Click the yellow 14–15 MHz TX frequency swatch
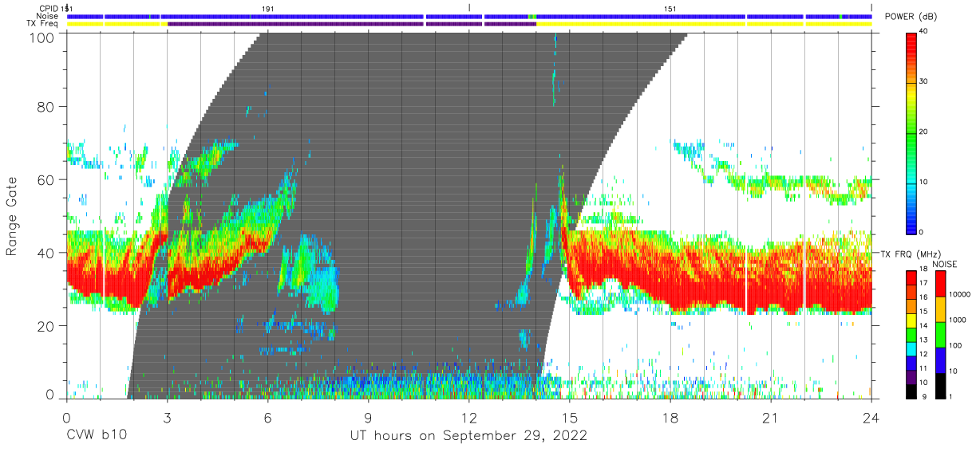980x452 pixels. [912, 320]
